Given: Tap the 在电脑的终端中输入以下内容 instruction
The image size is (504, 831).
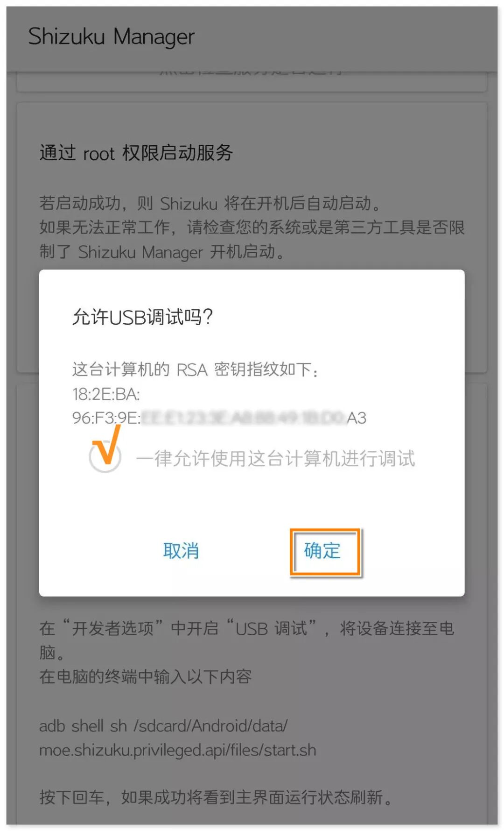Looking at the screenshot, I should tap(146, 676).
